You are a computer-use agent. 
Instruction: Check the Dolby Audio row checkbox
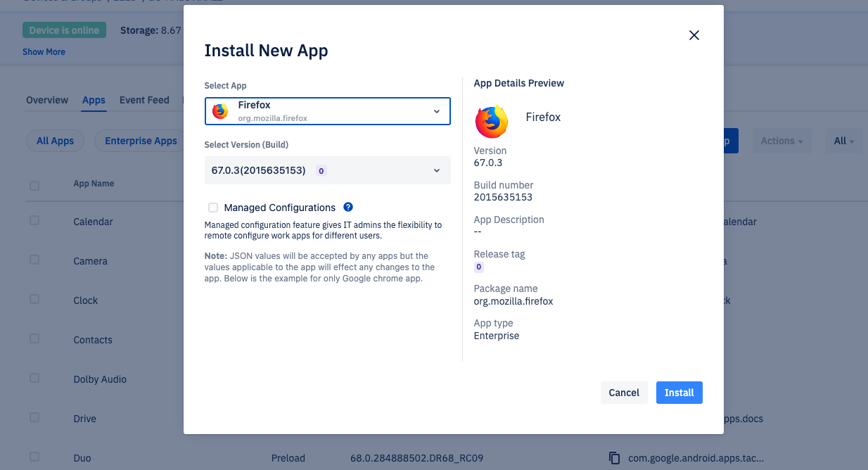click(x=34, y=378)
